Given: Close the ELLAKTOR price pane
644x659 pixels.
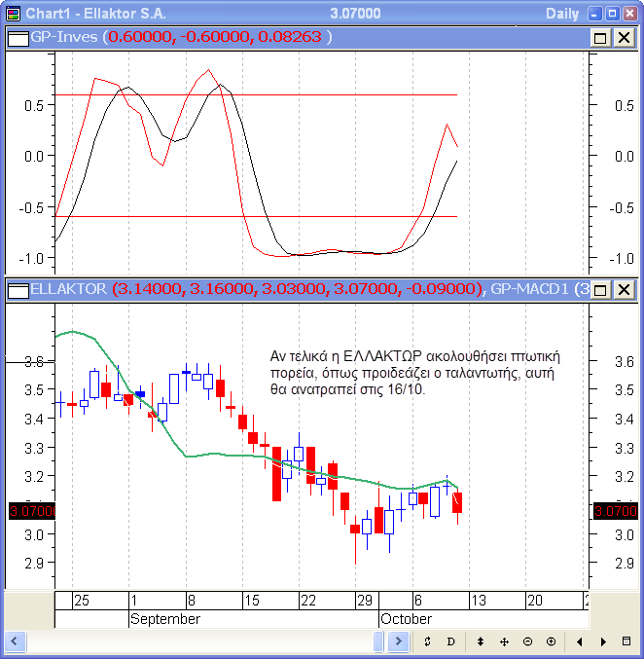Looking at the screenshot, I should [624, 289].
